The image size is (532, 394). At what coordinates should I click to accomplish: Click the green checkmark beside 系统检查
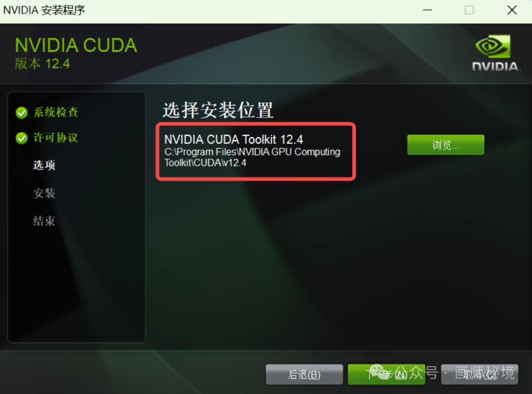(22, 113)
